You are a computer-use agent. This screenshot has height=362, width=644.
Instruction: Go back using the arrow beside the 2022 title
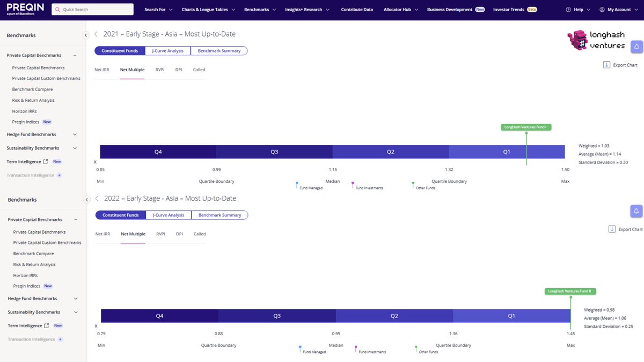[x=96, y=198]
